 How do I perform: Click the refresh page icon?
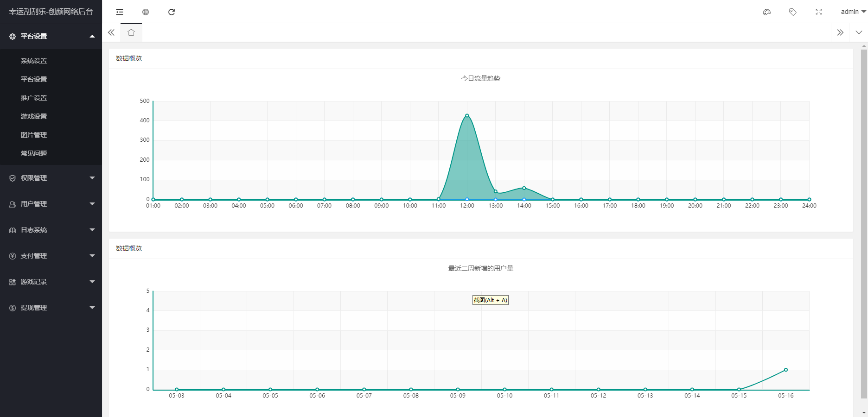coord(172,12)
